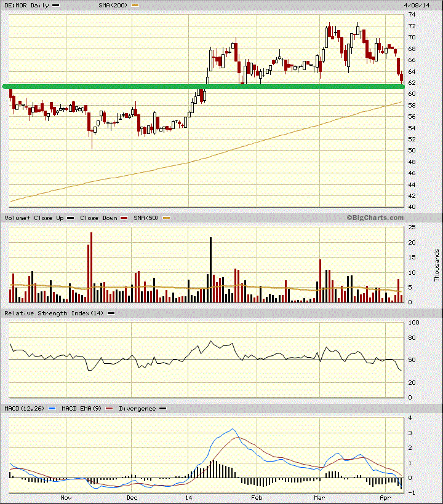
Task: Click the Divergence legend label
Action: (x=137, y=409)
